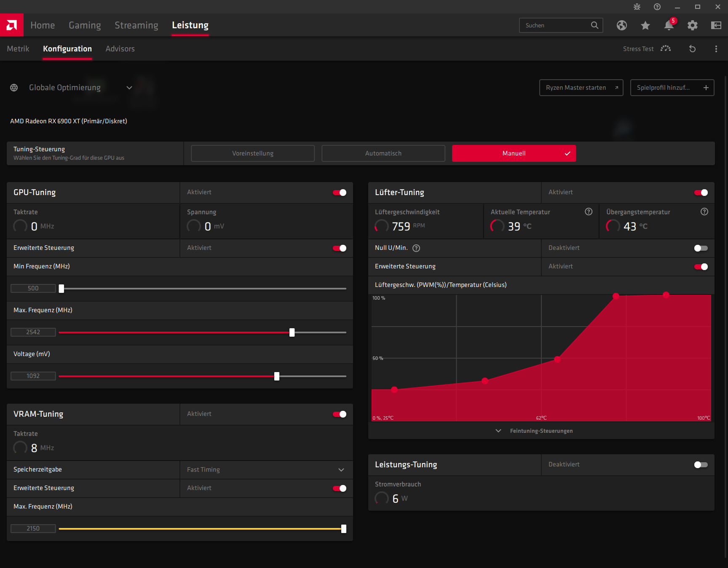
Task: Disable GPU-Tuning toggle
Action: (340, 193)
